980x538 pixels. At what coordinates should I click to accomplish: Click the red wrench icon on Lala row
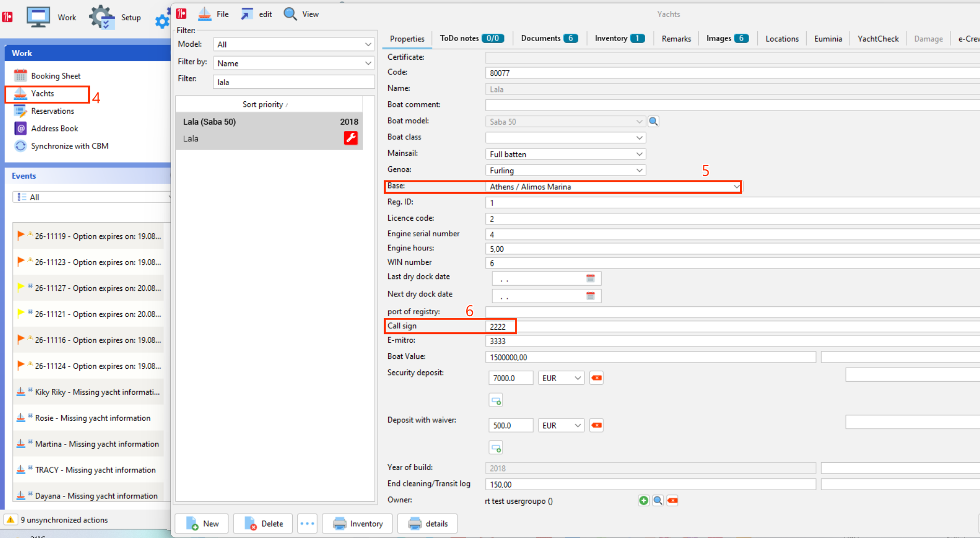351,138
